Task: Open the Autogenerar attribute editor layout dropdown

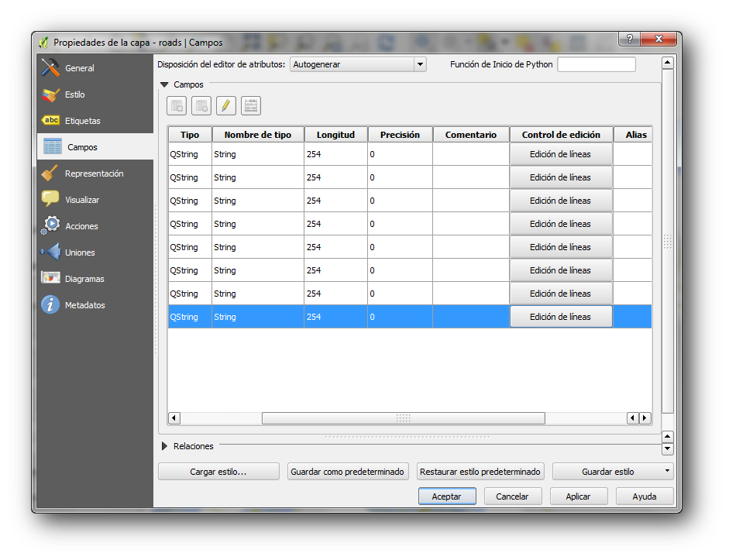Action: (358, 64)
